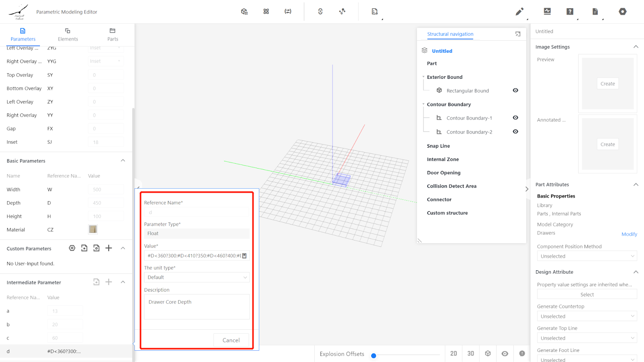644x362 pixels.
Task: Click the Modify link for Model Category
Action: pos(629,234)
